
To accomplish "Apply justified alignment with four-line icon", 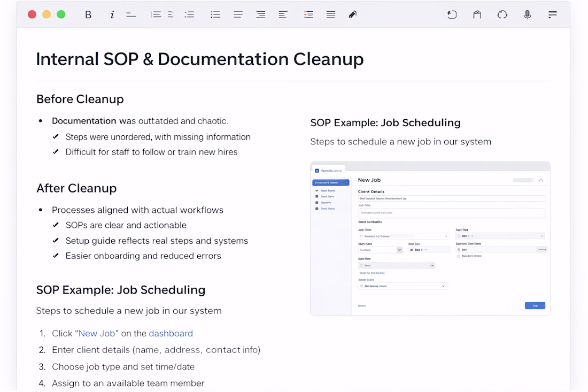I will point(331,14).
